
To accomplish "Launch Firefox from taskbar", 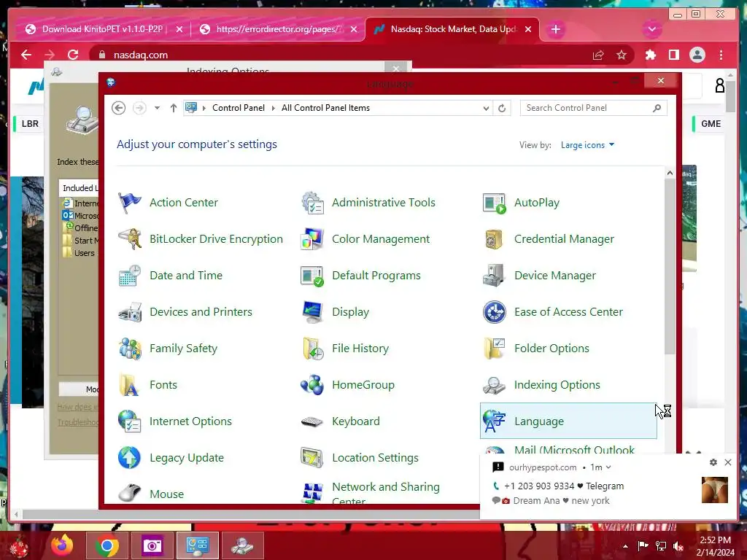I will tap(63, 545).
